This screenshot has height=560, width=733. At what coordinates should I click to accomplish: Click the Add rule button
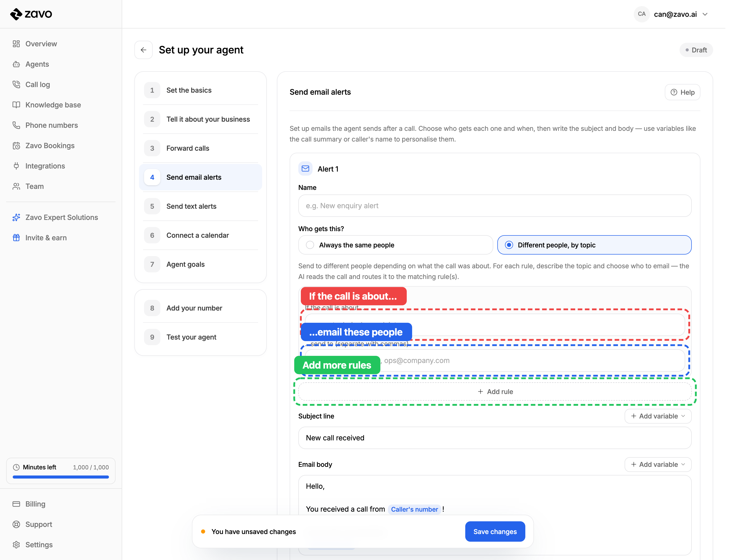coord(495,392)
